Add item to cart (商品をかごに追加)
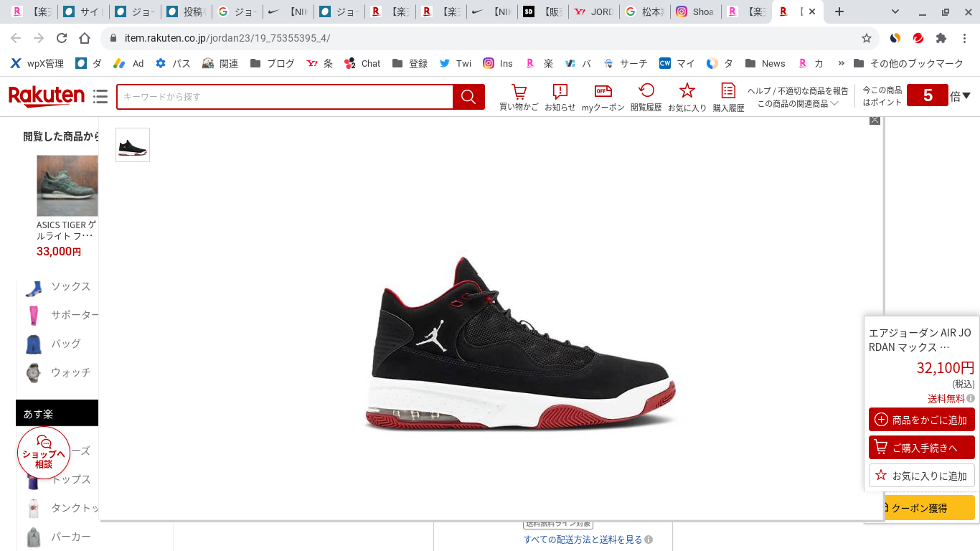 (922, 420)
